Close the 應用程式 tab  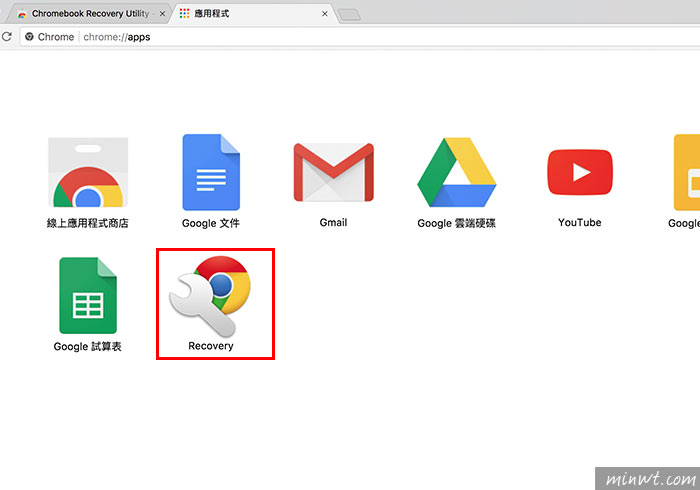(x=325, y=14)
